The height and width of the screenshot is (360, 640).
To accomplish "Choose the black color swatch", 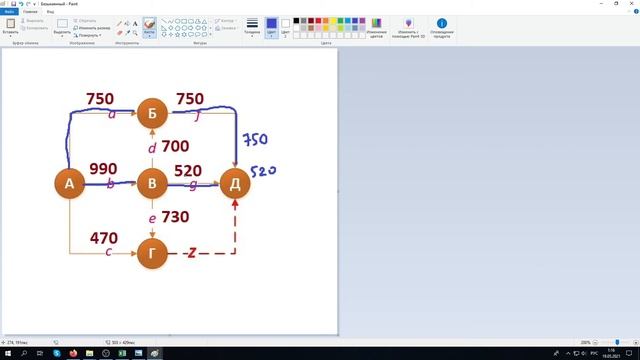I will click(296, 21).
